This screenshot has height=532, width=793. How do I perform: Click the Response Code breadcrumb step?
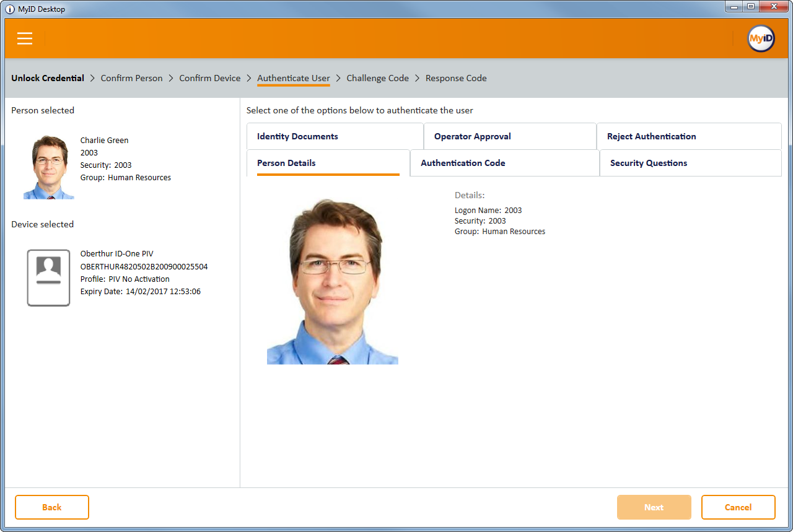click(456, 78)
